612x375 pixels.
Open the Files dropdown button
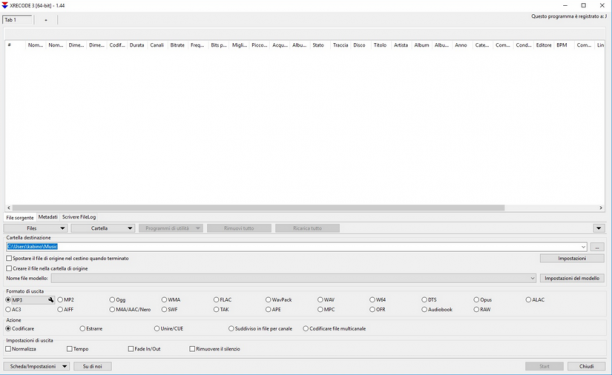click(x=36, y=228)
